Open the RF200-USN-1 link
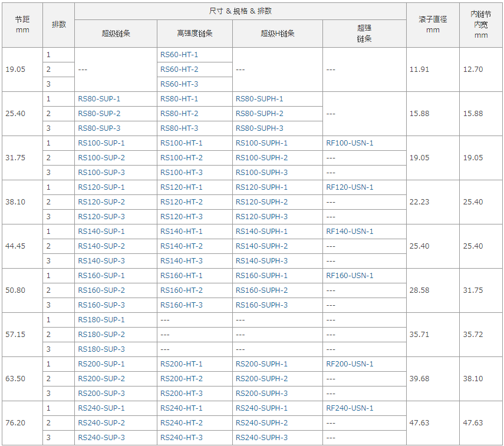Viewport: 504px width, 446px height. tap(350, 364)
